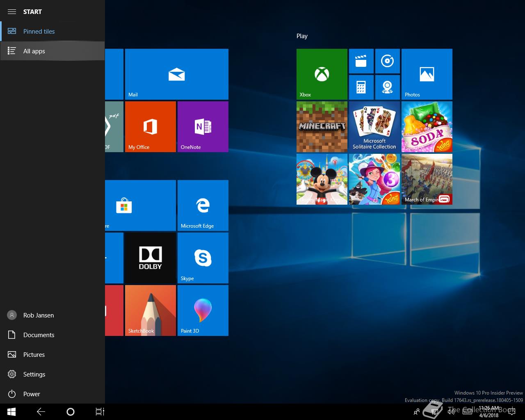
Task: Open Groove Music small tile
Action: click(387, 61)
